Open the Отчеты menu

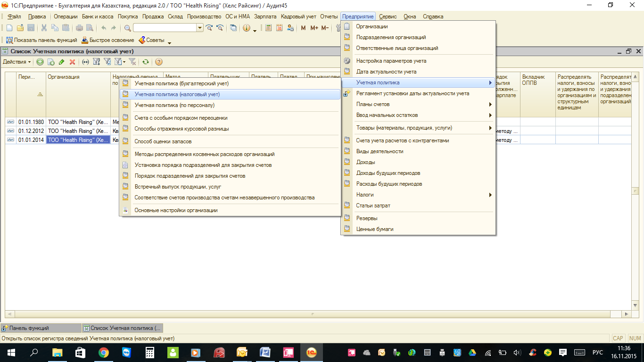329,16
